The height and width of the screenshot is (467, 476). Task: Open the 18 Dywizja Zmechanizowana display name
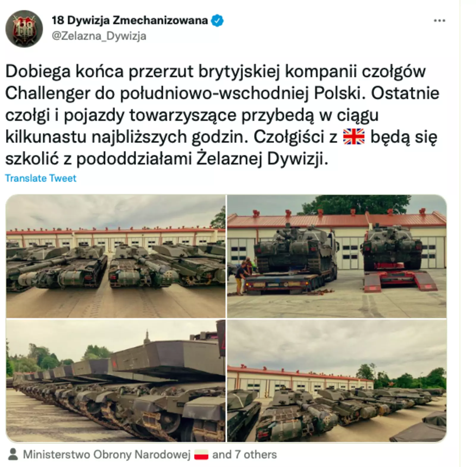tap(130, 20)
